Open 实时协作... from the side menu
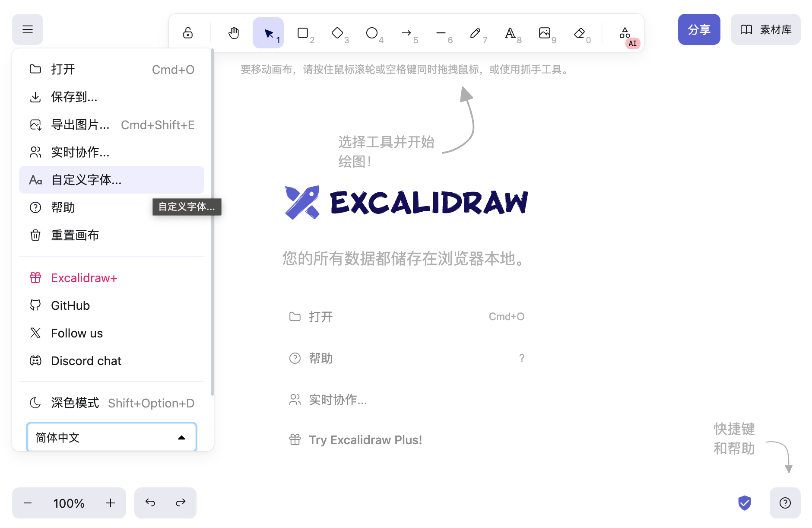 tap(111, 152)
